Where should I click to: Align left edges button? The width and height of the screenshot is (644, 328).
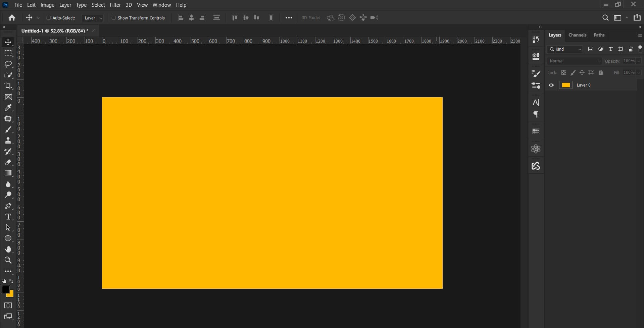[181, 18]
